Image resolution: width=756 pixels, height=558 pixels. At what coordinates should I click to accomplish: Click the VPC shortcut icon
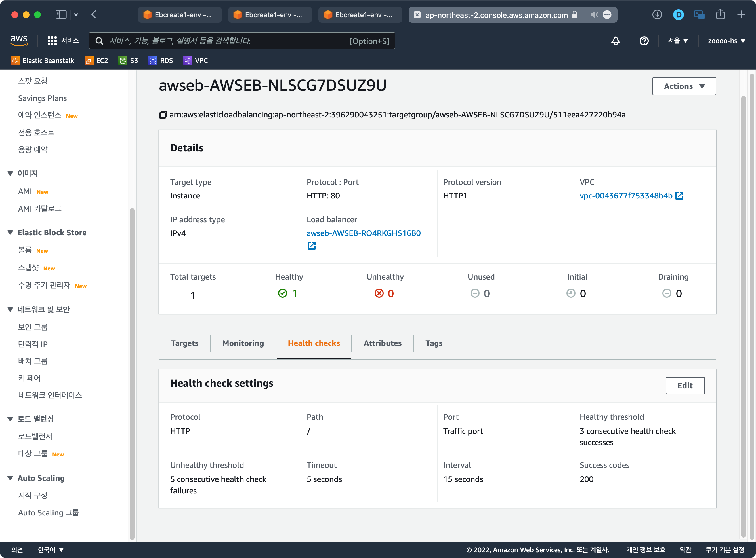(x=188, y=60)
